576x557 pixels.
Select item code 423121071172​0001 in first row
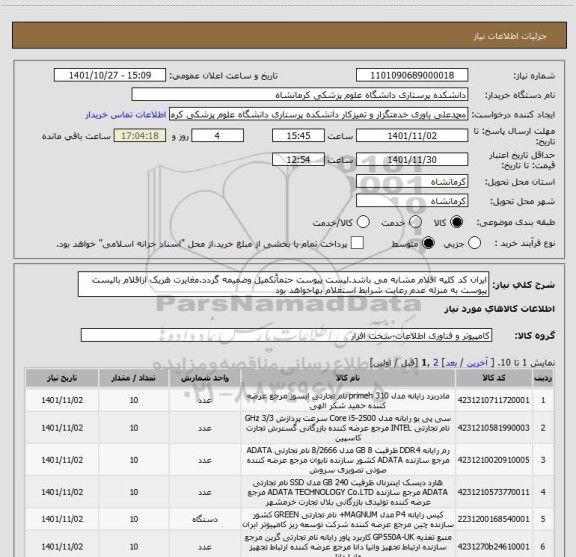point(493,400)
